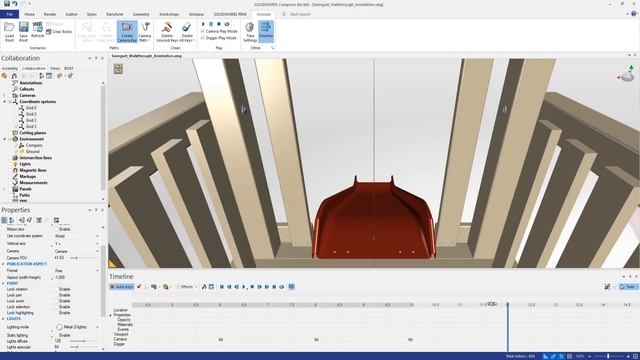Open Time Settings
This screenshot has width=640, height=360.
(250, 32)
